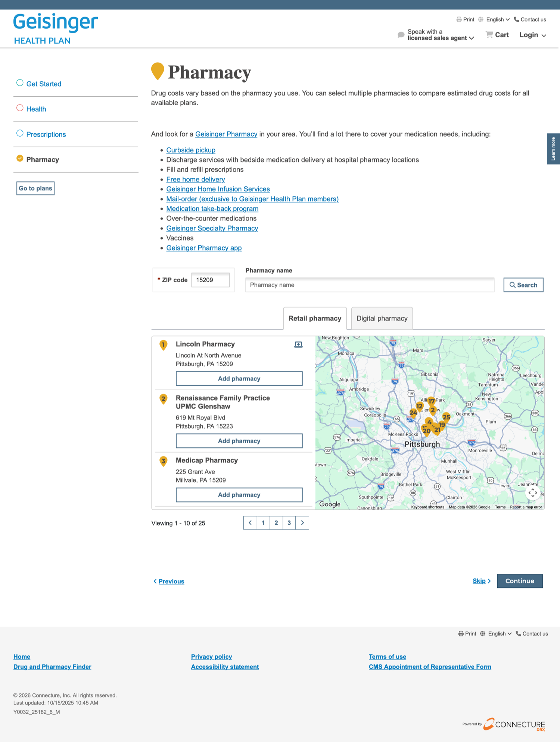This screenshot has height=742, width=560.
Task: Click list pin number 3 for Medicap Pharmacy
Action: coord(163,462)
